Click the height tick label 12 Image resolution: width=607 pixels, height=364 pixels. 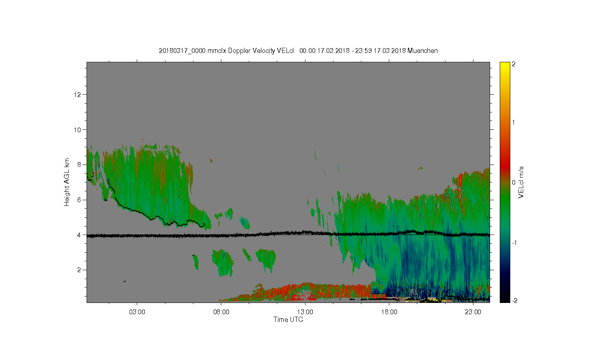[x=78, y=95]
